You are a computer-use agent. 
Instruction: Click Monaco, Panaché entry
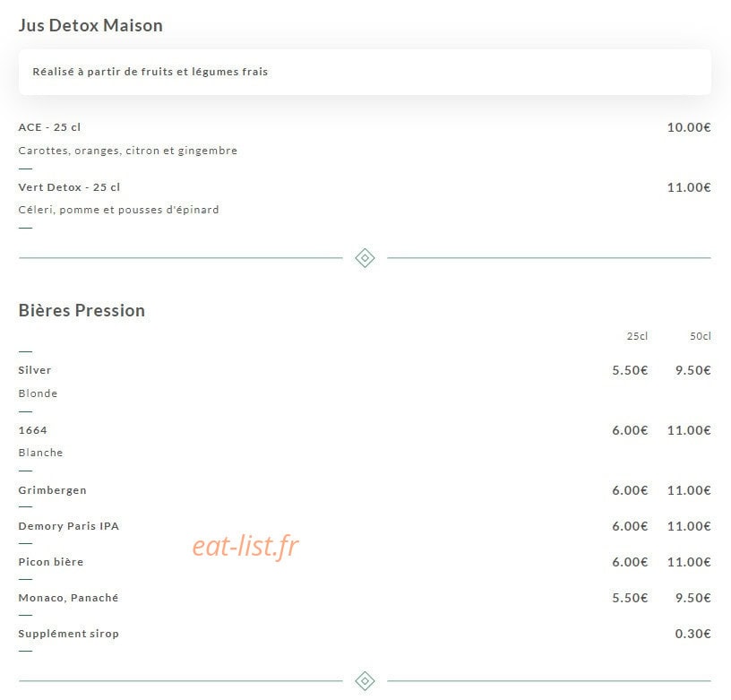point(68,598)
